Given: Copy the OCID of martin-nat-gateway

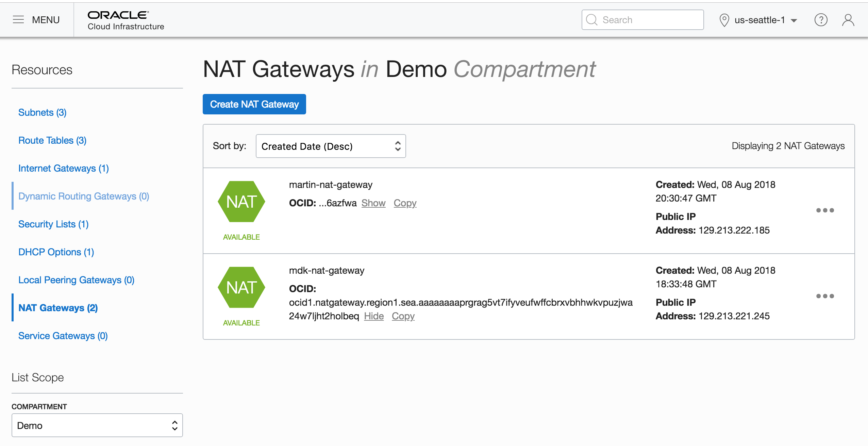Looking at the screenshot, I should click(x=405, y=203).
